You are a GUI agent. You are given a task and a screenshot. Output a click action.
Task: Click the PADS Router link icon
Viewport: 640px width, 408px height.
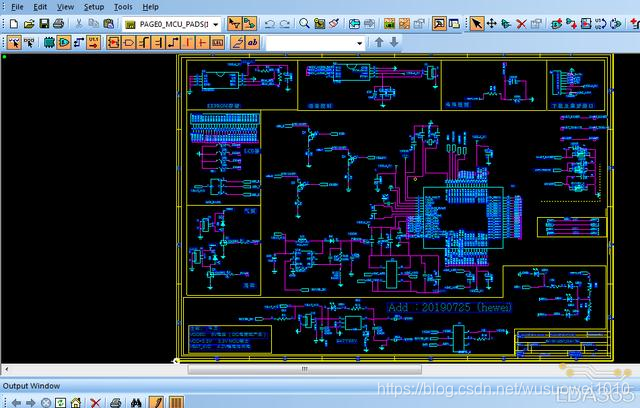(x=404, y=24)
